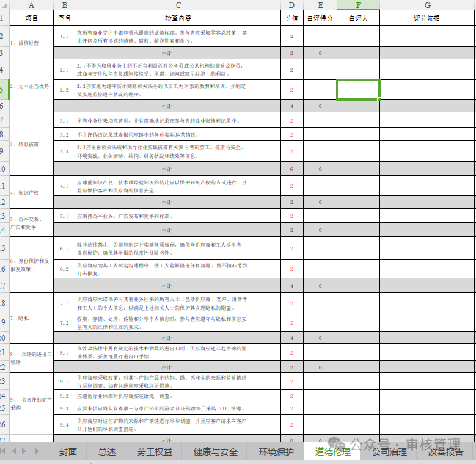The image size is (476, 464).
Task: Select the cell numbered 2.2
Action: point(65,90)
